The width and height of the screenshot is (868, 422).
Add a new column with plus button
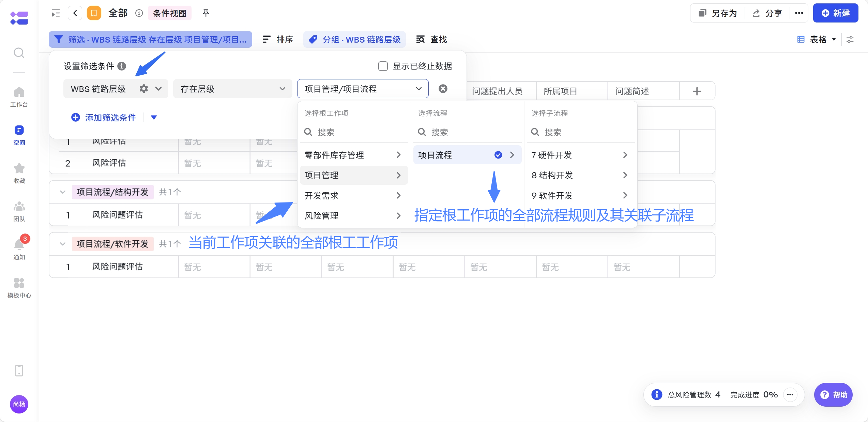[x=697, y=91]
